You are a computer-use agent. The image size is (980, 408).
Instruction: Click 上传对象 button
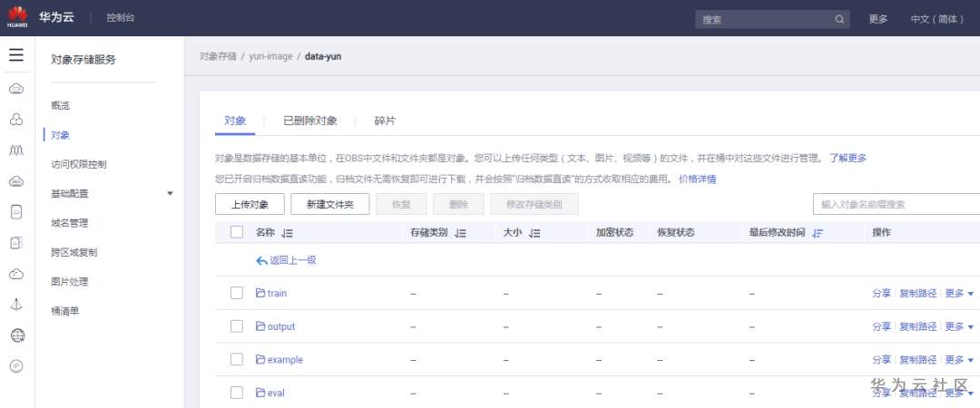(250, 204)
